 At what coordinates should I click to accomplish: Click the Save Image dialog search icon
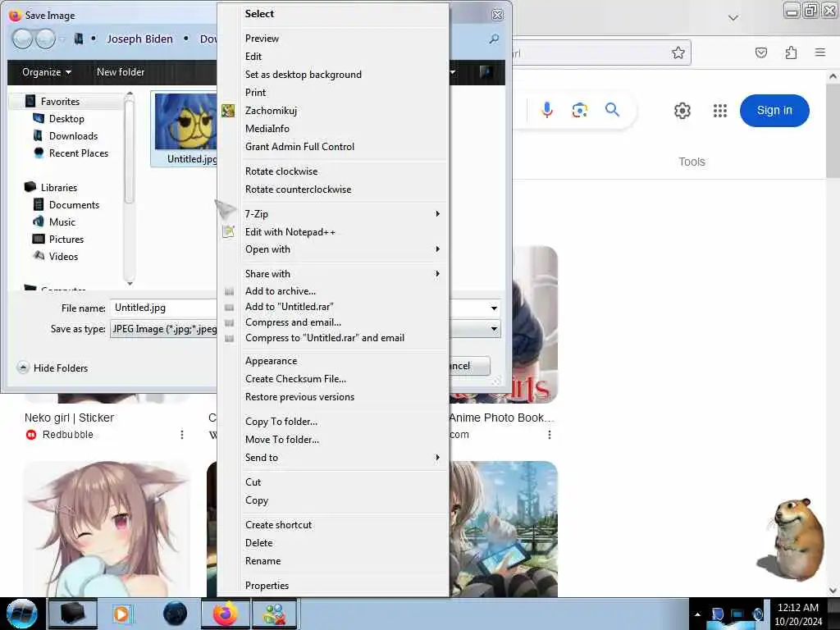(x=495, y=39)
